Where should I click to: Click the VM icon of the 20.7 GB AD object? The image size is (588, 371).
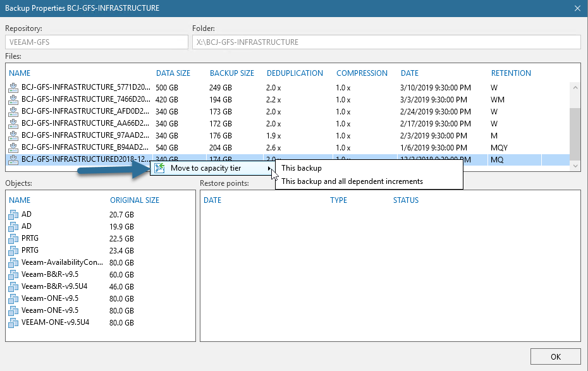[x=13, y=215]
